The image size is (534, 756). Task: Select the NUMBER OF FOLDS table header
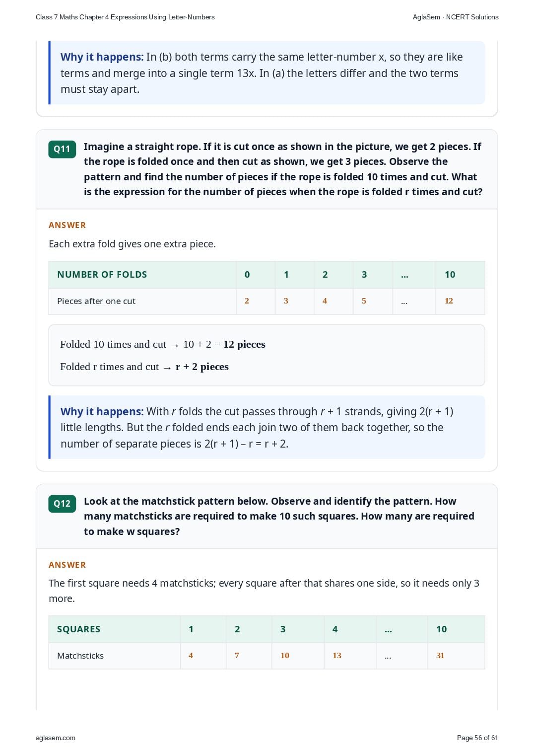coord(102,275)
